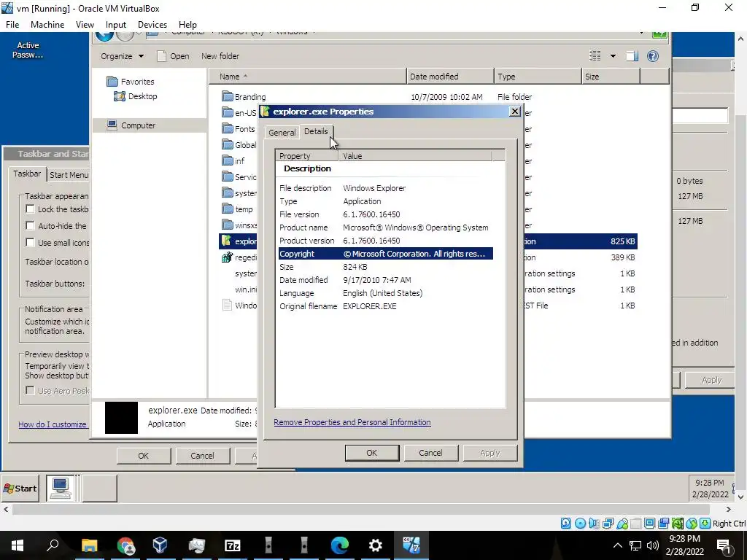Click the VirtualBox hard disk activity indicator
747x560 pixels.
pyautogui.click(x=565, y=524)
